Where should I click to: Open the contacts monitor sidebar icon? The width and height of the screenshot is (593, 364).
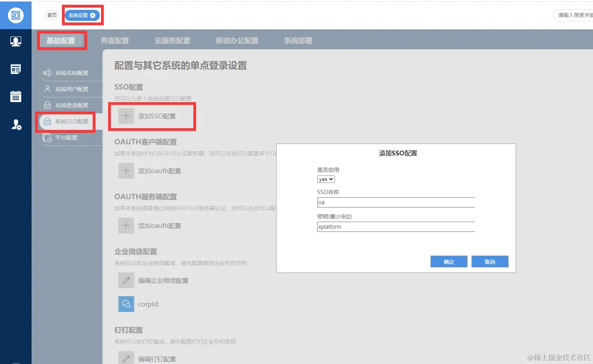[16, 41]
